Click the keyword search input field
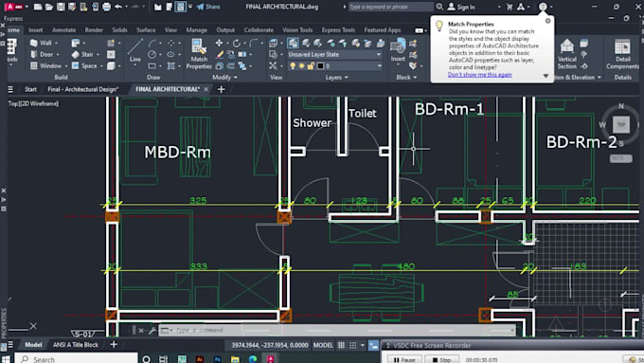This screenshot has width=644, height=363. tap(390, 7)
